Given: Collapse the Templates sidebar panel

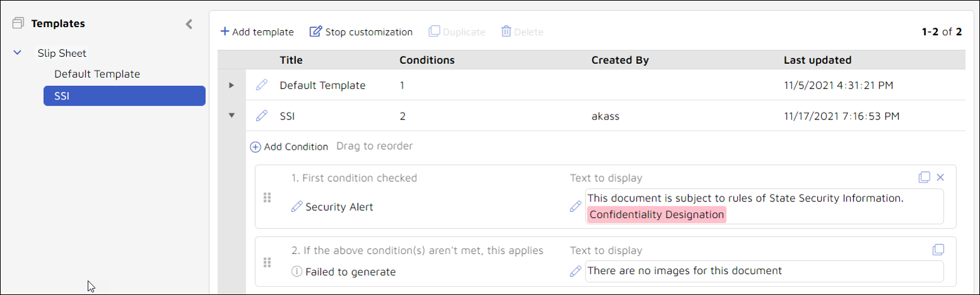Looking at the screenshot, I should [189, 24].
